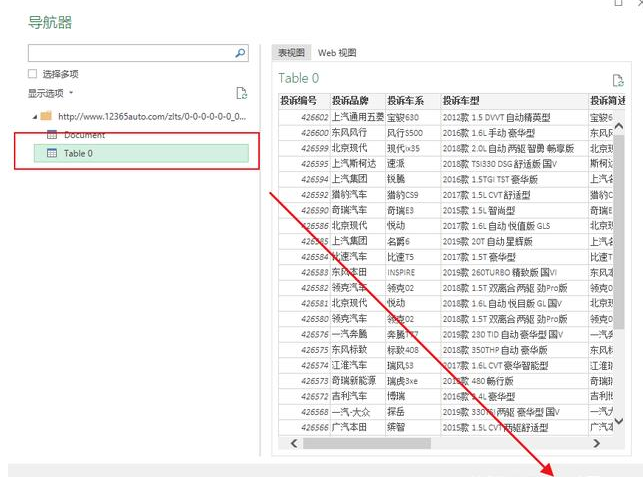Viewport: 643px width, 477px height.
Task: Click the search magnifier icon in Navigator
Action: 240,53
